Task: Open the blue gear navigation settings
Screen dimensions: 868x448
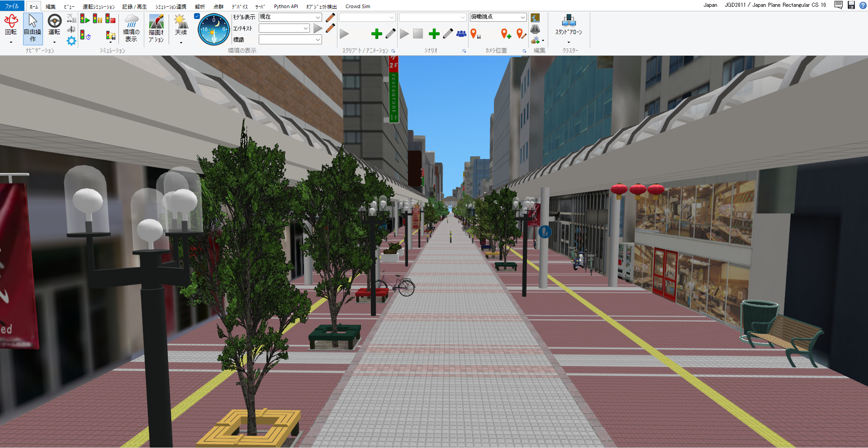Action: [71, 41]
